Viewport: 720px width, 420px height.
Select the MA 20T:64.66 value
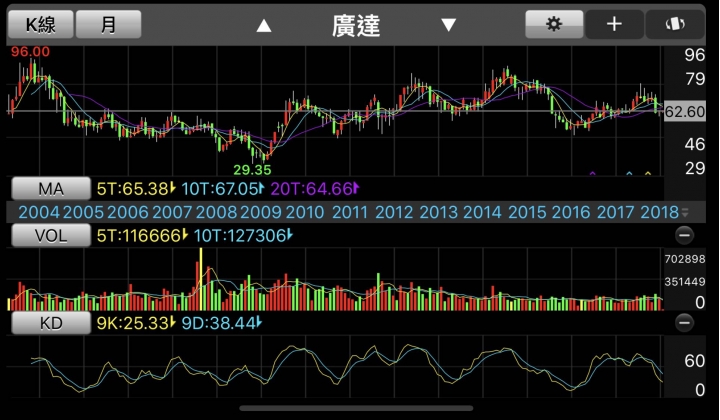pyautogui.click(x=315, y=189)
